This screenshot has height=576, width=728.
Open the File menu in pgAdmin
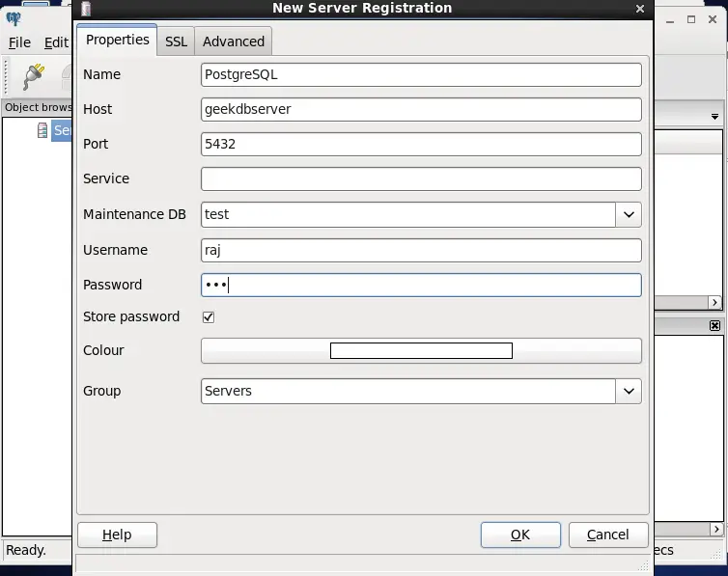click(19, 42)
